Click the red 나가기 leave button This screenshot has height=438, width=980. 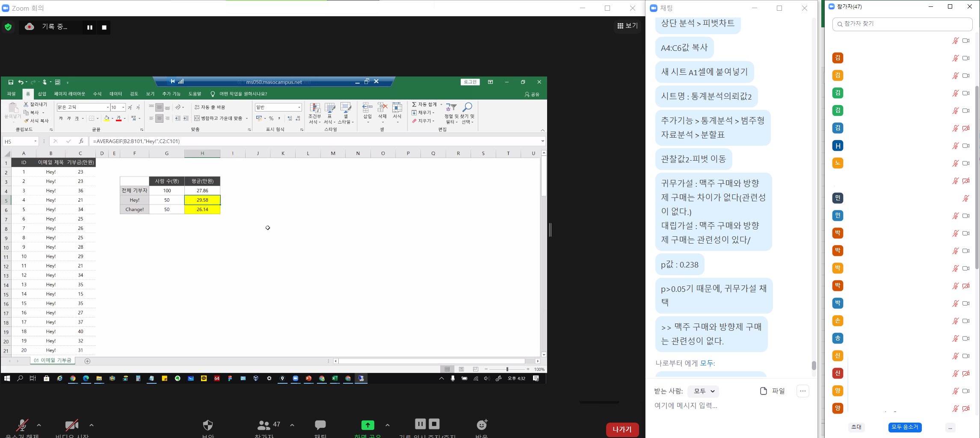[x=622, y=429]
